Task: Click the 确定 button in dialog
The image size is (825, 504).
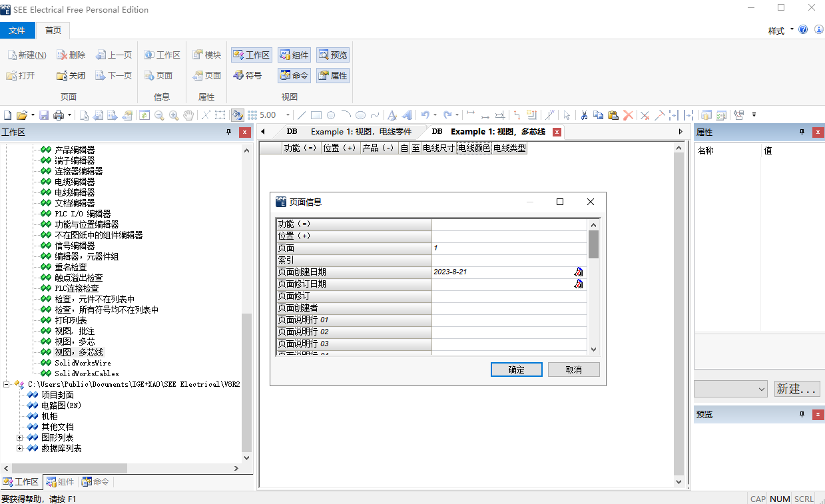Action: click(516, 370)
